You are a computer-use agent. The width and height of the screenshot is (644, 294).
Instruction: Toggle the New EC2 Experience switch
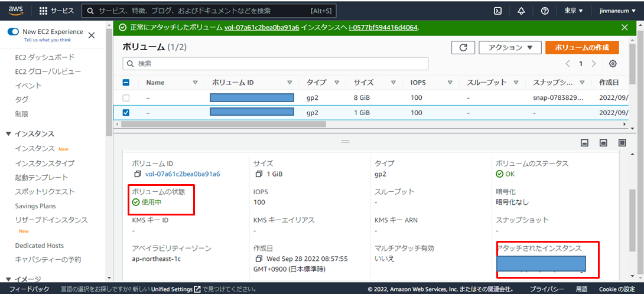click(14, 32)
